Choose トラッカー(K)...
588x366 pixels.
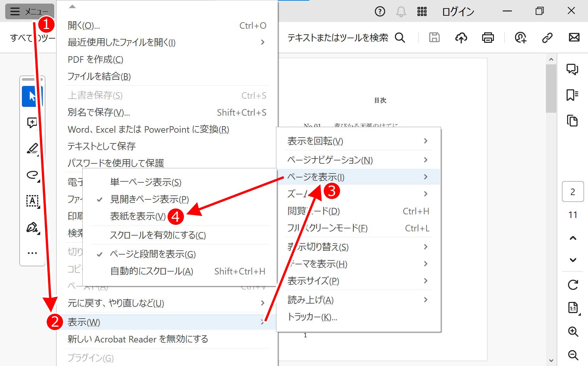[x=358, y=317]
